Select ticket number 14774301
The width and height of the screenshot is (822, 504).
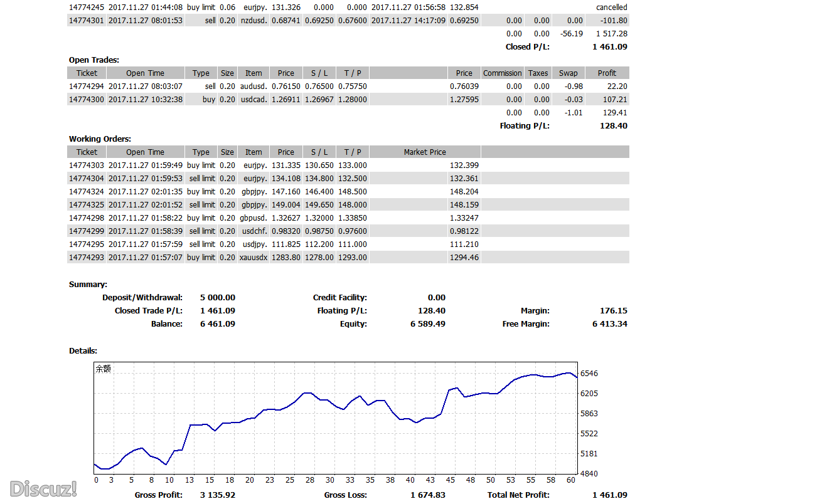pyautogui.click(x=87, y=21)
